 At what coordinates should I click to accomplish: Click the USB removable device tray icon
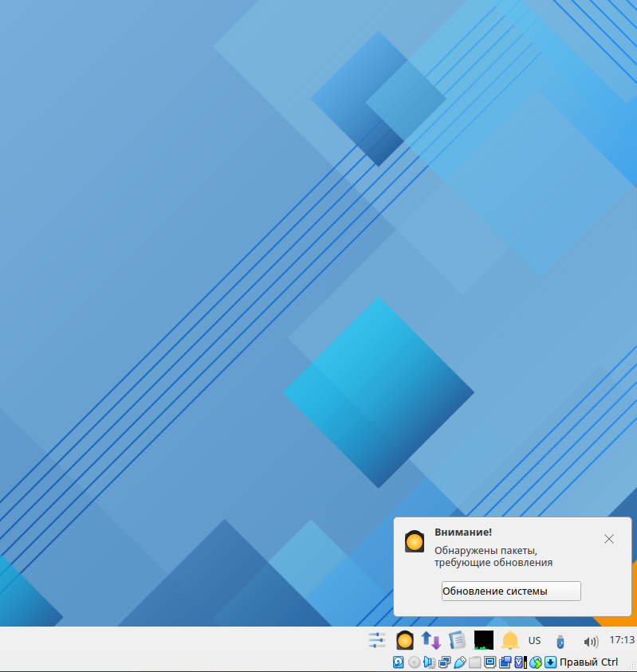coord(560,641)
